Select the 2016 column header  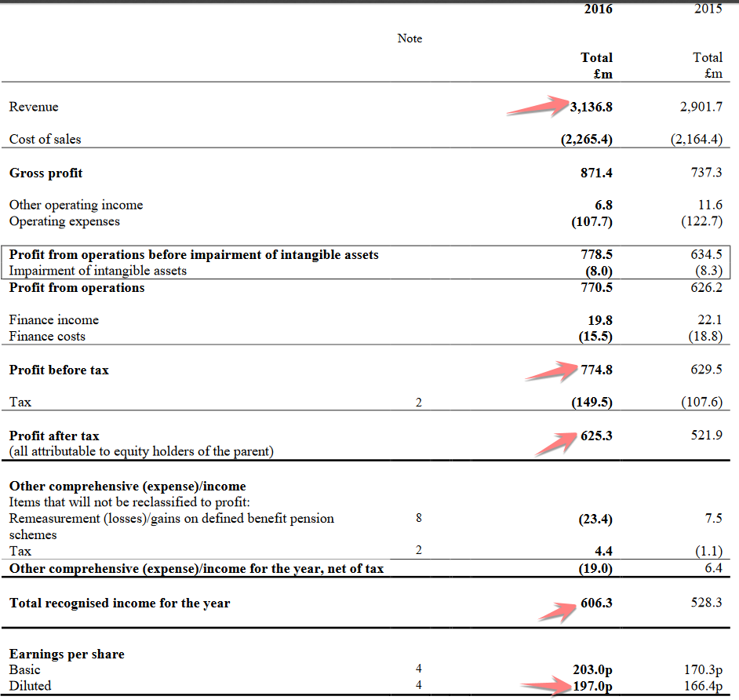(x=598, y=9)
